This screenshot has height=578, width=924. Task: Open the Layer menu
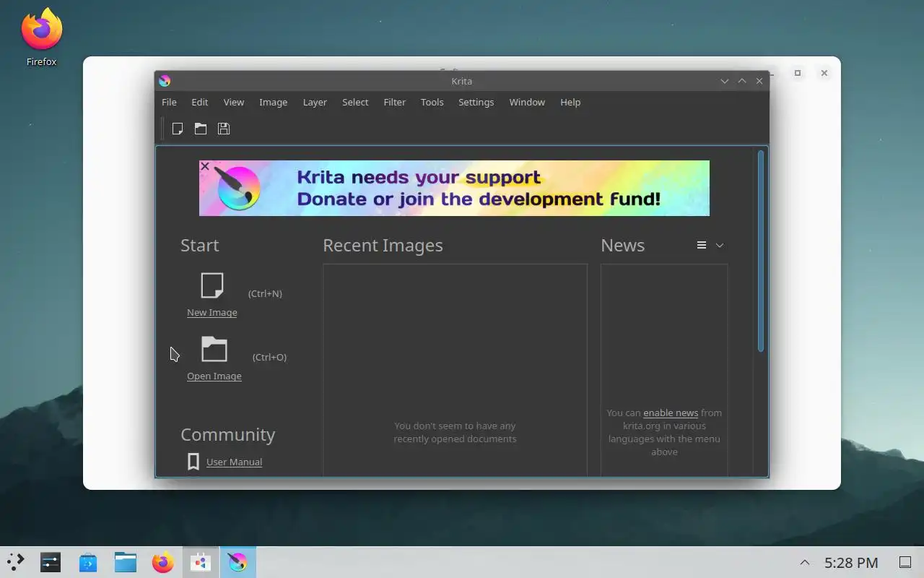tap(315, 102)
